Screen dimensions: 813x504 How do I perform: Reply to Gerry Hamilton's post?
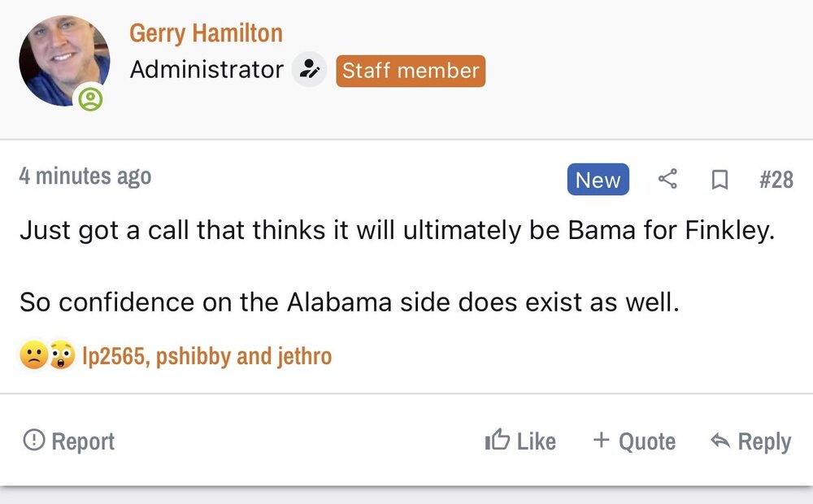coord(750,441)
